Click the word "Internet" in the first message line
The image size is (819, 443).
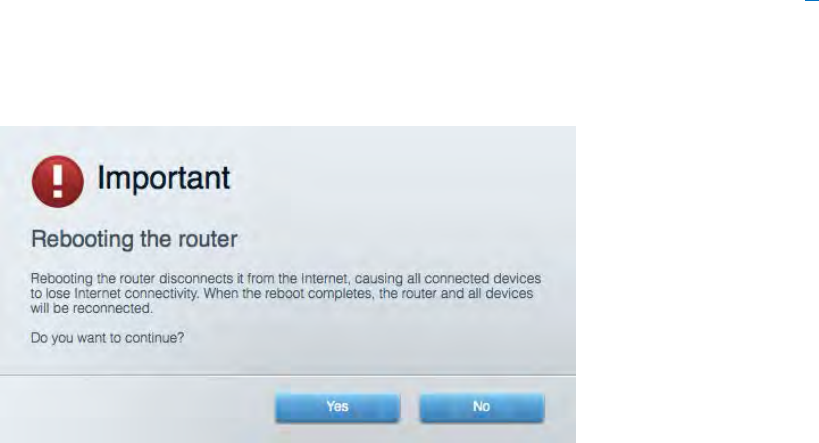[324, 278]
